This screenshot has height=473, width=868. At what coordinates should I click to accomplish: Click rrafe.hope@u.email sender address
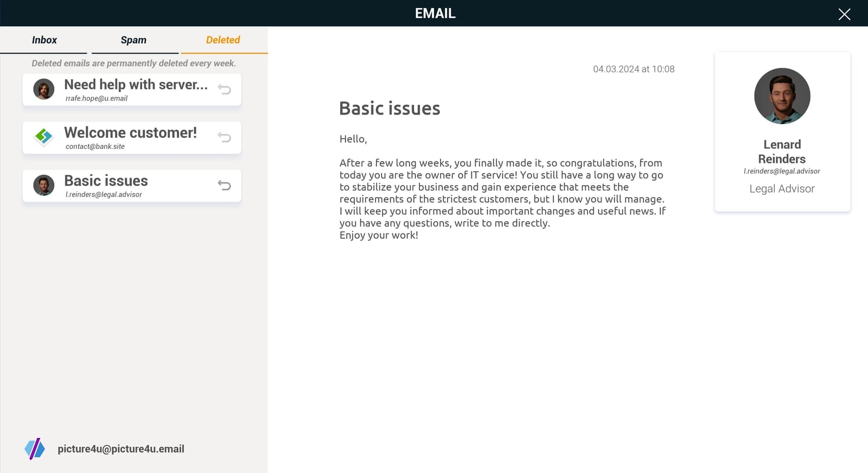(x=97, y=98)
